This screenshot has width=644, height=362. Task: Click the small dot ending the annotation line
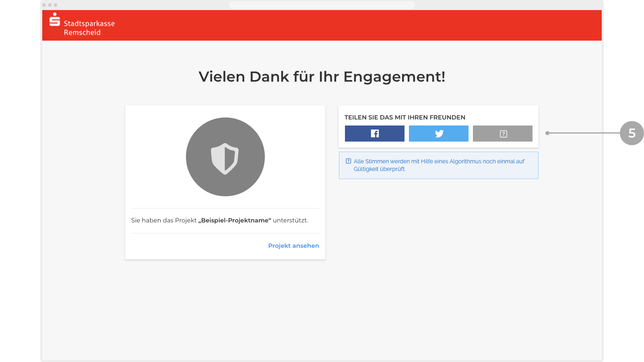547,133
